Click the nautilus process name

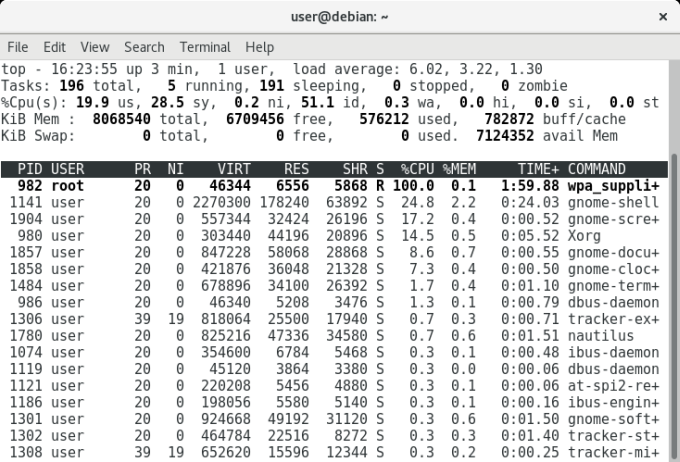tap(601, 335)
